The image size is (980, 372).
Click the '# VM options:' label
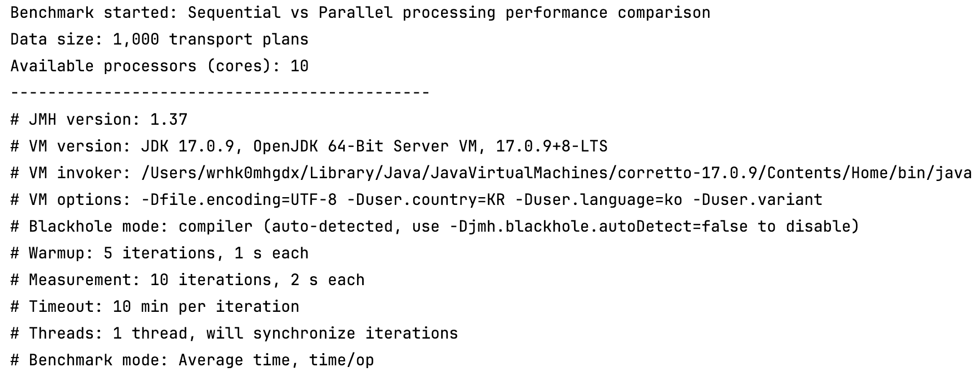pyautogui.click(x=71, y=200)
